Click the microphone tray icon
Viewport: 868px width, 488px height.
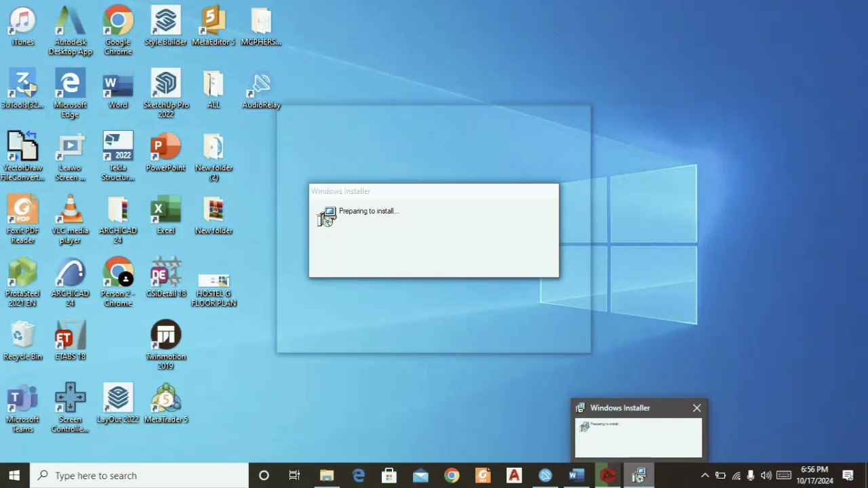(751, 475)
